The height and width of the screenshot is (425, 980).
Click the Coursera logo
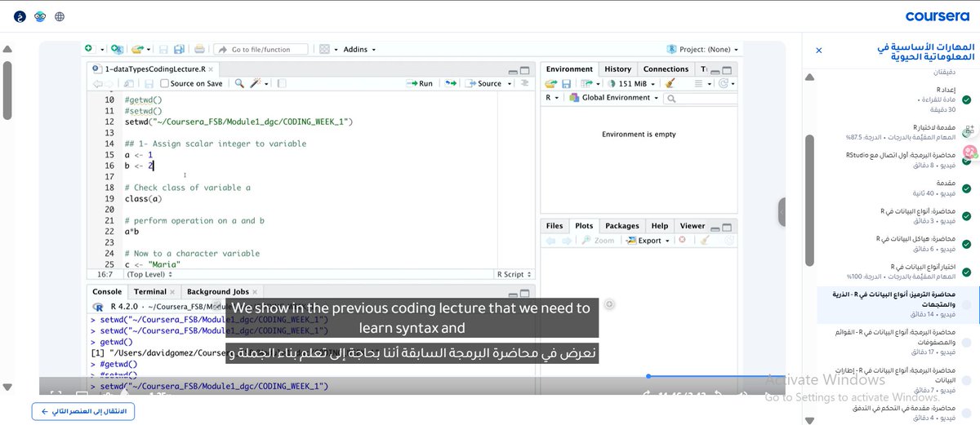(939, 16)
